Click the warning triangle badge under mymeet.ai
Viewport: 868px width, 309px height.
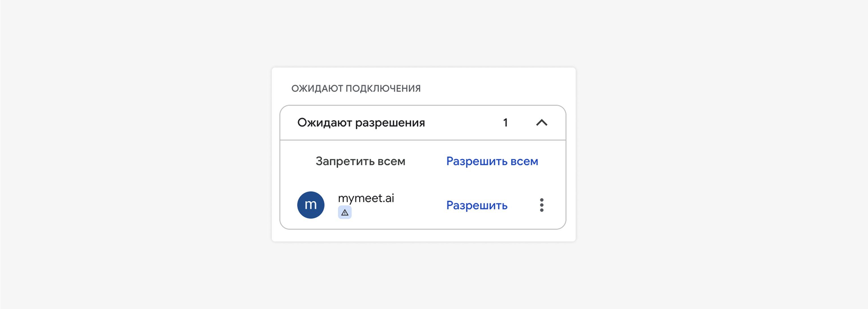pos(344,213)
